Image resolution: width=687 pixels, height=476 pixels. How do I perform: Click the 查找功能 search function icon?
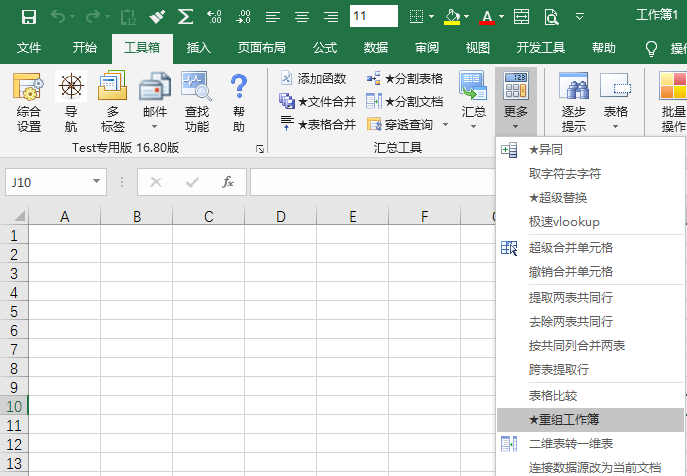click(x=196, y=103)
